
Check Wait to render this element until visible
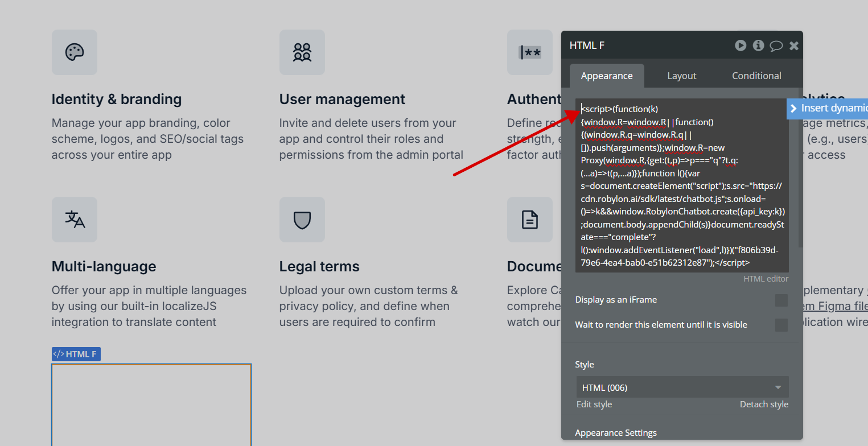pos(781,325)
